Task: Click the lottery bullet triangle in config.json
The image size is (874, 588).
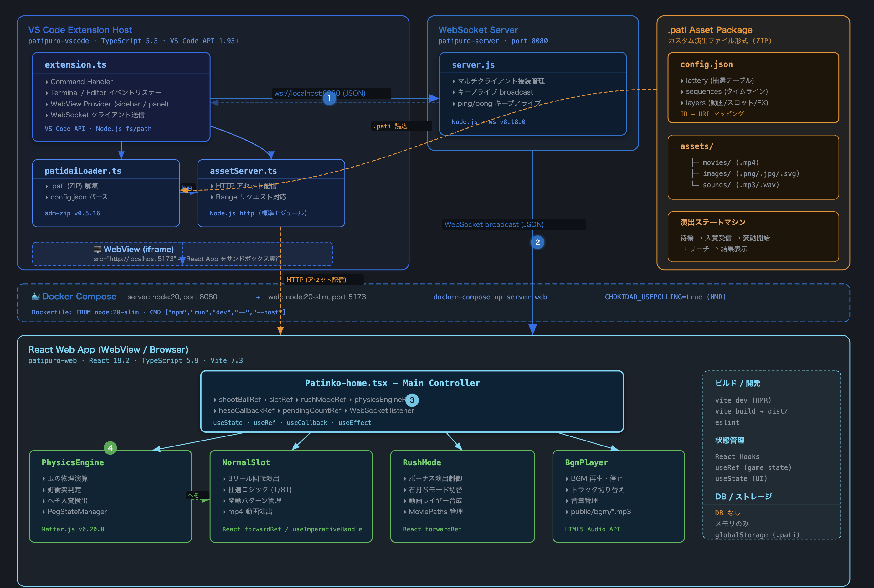Action: click(x=682, y=81)
